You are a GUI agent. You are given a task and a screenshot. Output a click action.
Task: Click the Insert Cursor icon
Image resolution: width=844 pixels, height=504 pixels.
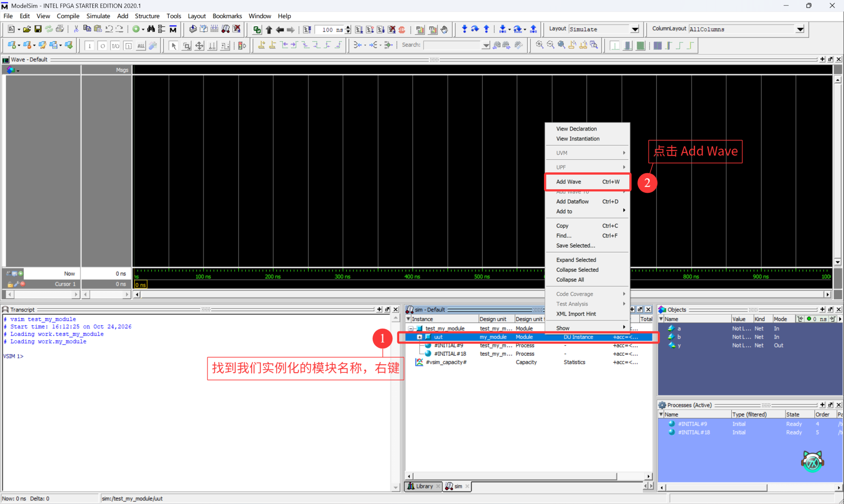pos(262,45)
